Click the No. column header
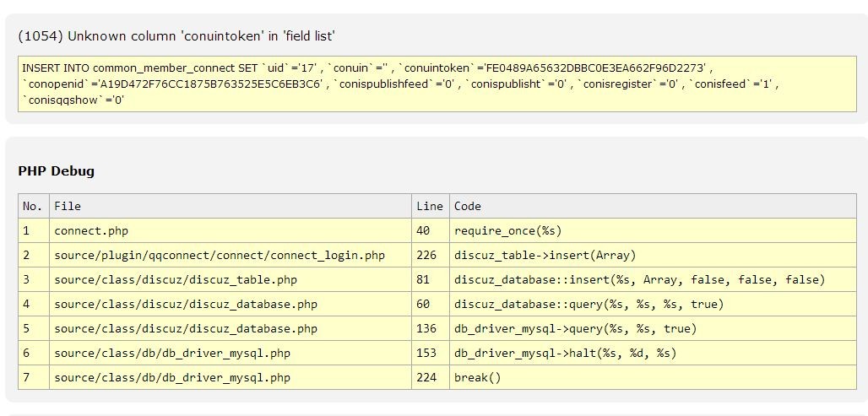The image size is (868, 416). 33,206
